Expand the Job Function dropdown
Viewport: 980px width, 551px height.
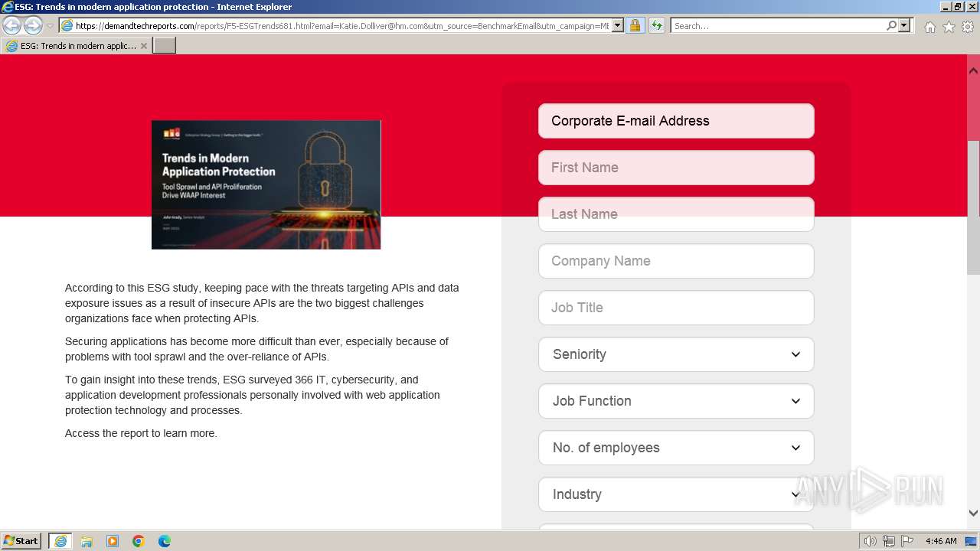[x=676, y=401]
